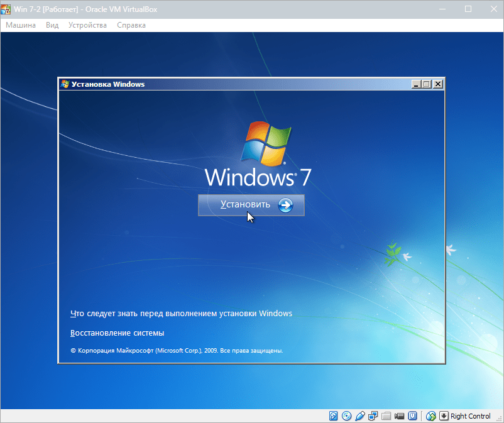Click the network adapters status icon
Viewport: 504px width, 423px height.
pos(373,416)
